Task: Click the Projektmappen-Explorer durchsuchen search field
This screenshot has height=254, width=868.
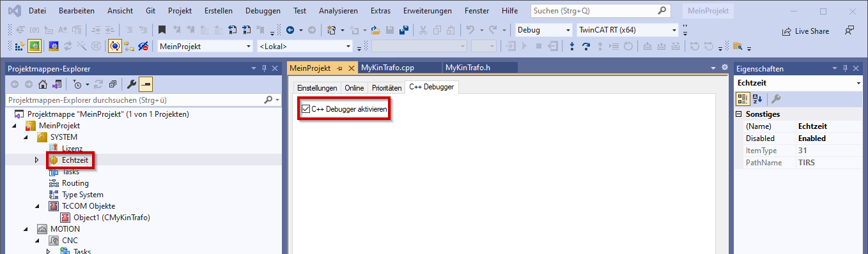Action: click(x=143, y=100)
